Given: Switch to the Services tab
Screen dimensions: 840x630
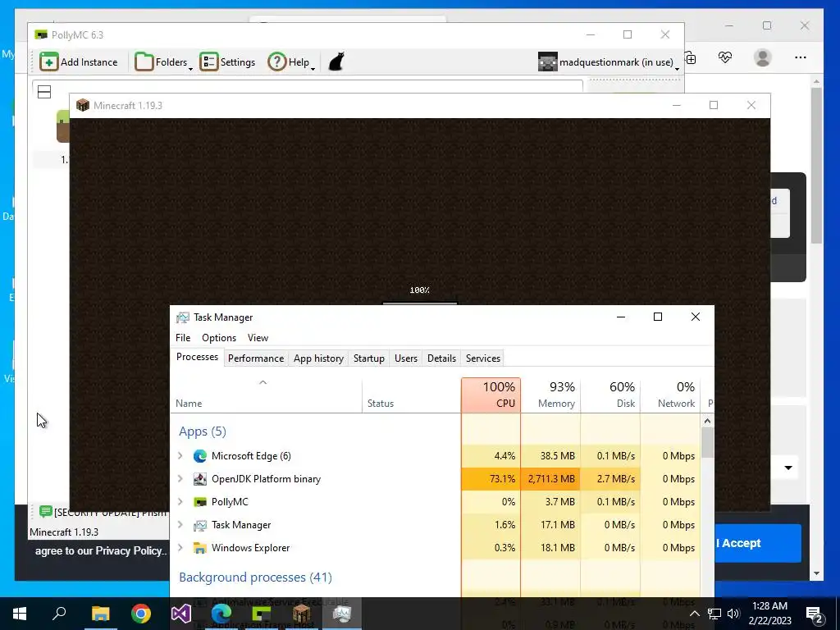Looking at the screenshot, I should coord(482,358).
